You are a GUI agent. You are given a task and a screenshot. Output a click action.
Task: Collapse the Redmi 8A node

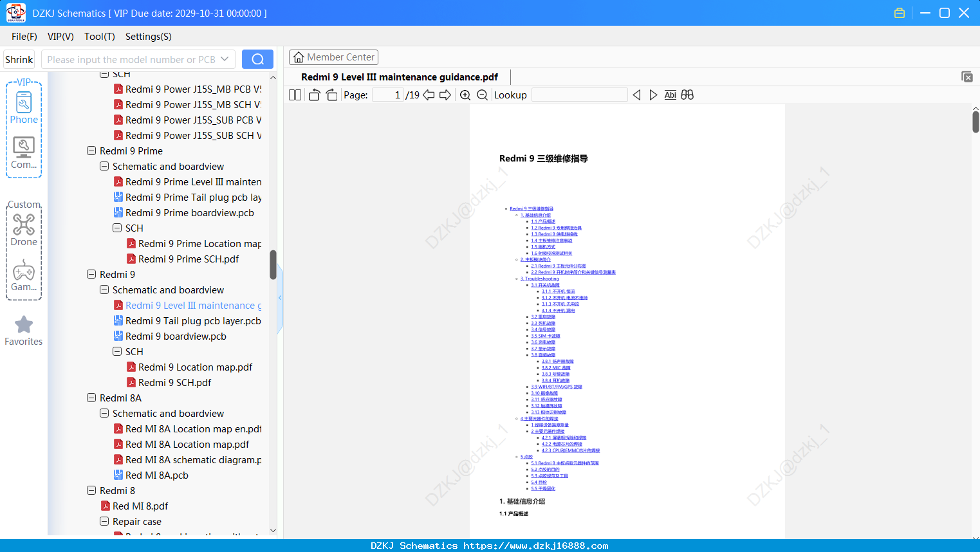click(91, 398)
